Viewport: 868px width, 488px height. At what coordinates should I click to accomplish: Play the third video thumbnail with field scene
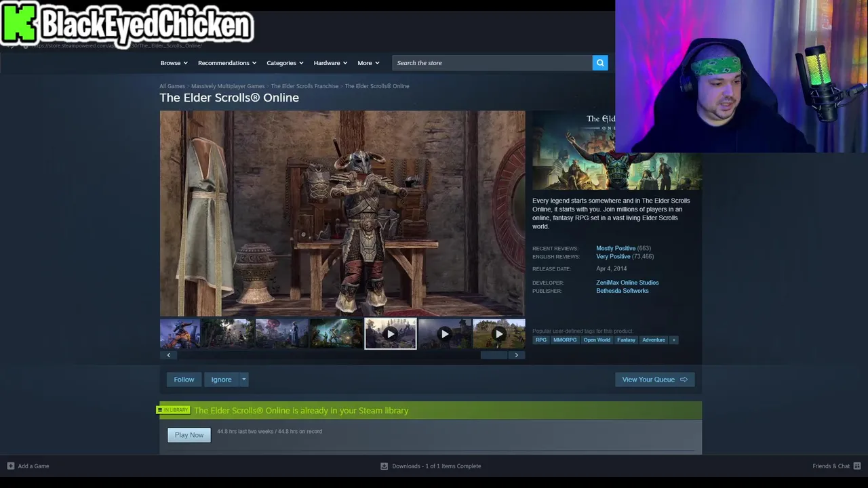(x=498, y=334)
